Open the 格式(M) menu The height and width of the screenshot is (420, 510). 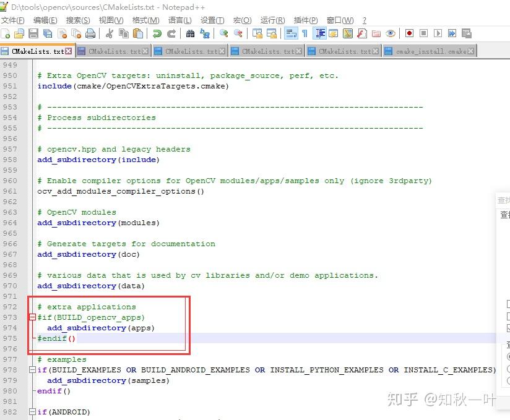[145, 20]
